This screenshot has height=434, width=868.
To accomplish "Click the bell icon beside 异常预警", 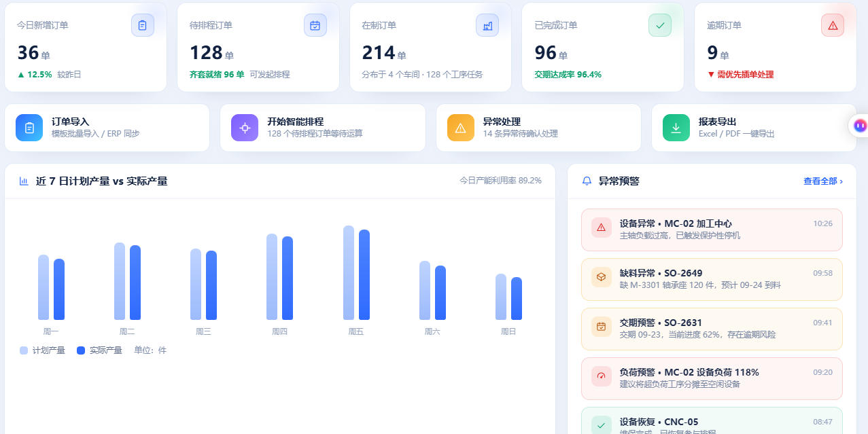I will click(587, 181).
